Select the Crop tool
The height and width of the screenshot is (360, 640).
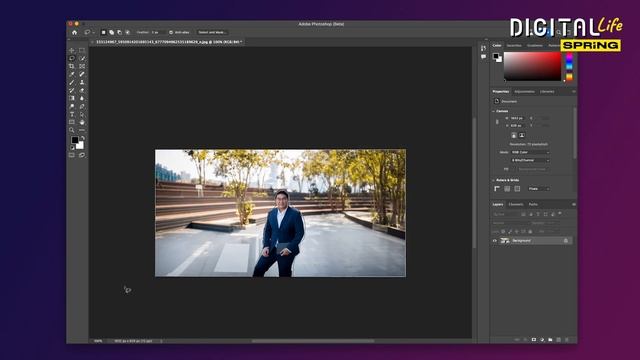point(72,66)
